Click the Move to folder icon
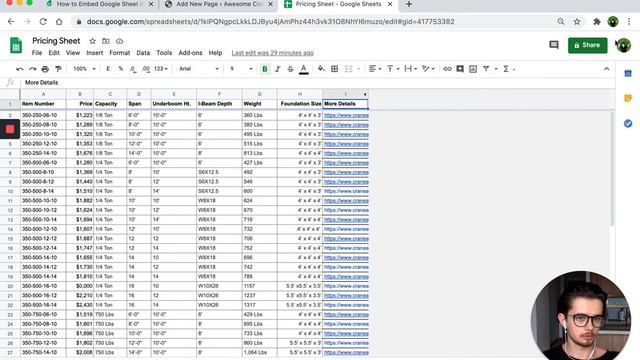640x360 pixels. point(106,41)
